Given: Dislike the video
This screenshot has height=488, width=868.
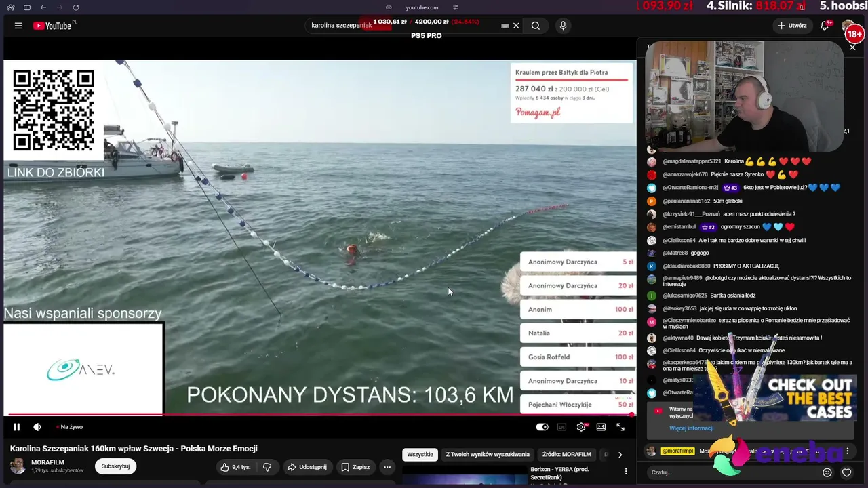Looking at the screenshot, I should point(267,467).
